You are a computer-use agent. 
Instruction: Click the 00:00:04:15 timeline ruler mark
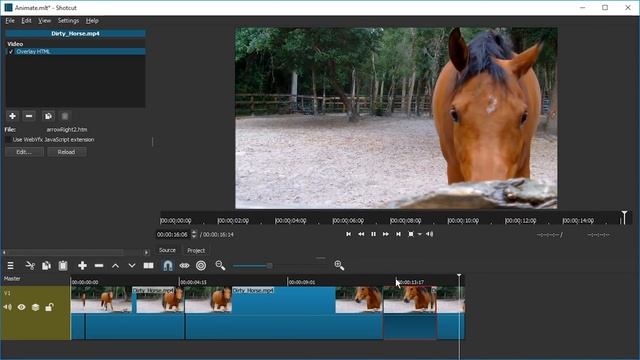tap(193, 282)
